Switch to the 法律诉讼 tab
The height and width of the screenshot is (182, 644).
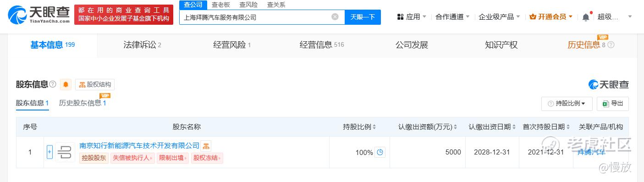pos(142,45)
